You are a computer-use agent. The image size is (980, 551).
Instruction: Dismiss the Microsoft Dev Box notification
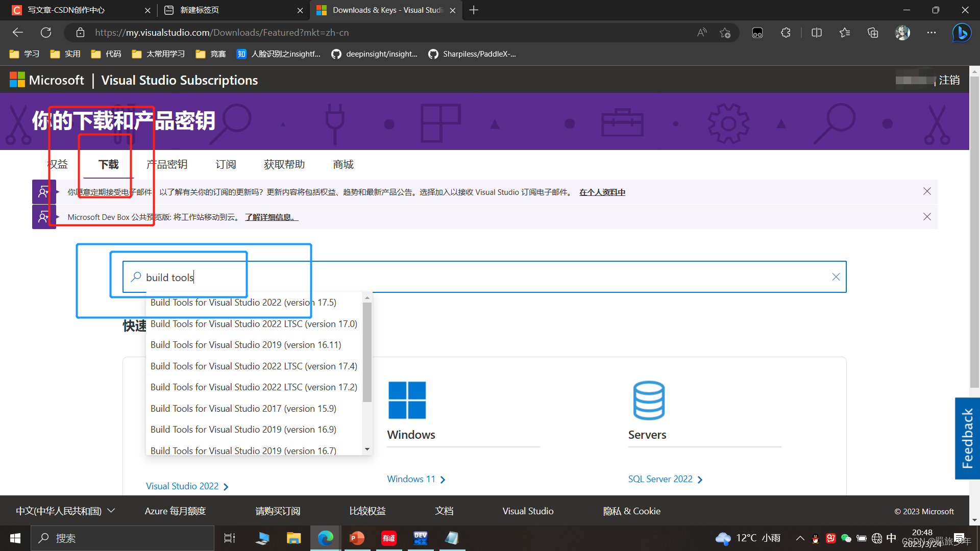[927, 217]
